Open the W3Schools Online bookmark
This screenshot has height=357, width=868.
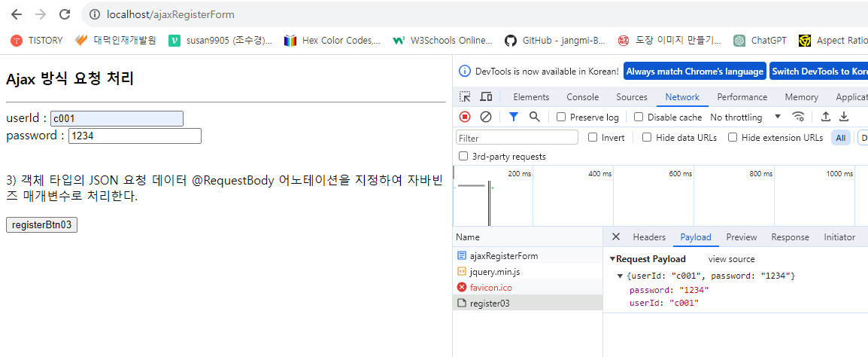pos(442,41)
